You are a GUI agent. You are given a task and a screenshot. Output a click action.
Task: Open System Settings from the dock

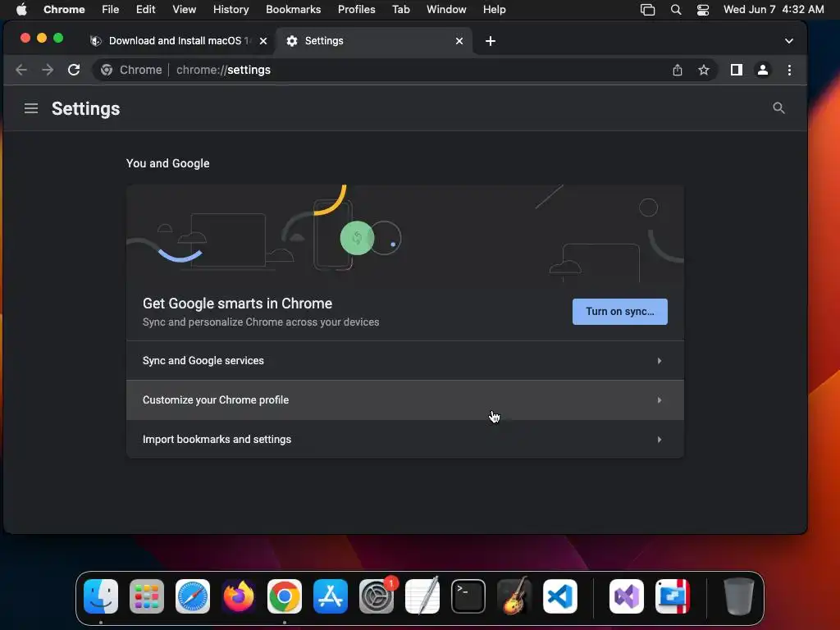click(x=376, y=596)
